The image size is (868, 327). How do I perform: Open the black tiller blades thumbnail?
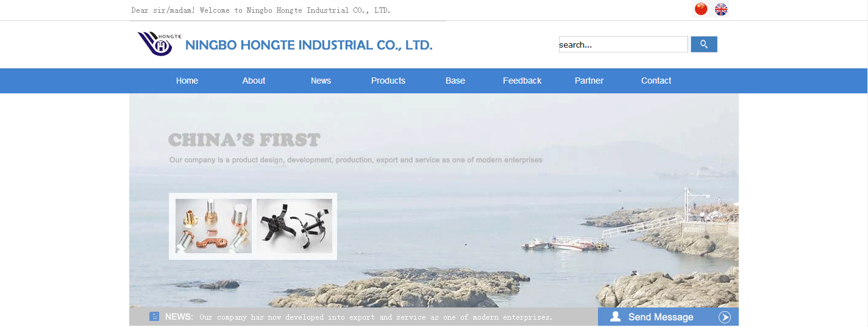pos(294,226)
